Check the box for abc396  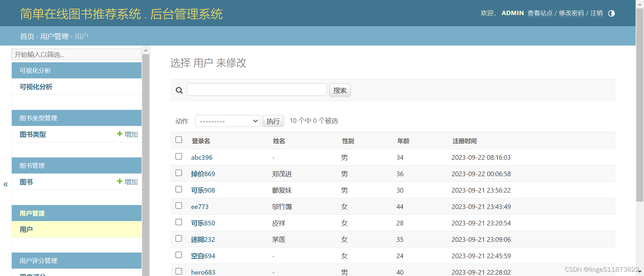tap(179, 156)
